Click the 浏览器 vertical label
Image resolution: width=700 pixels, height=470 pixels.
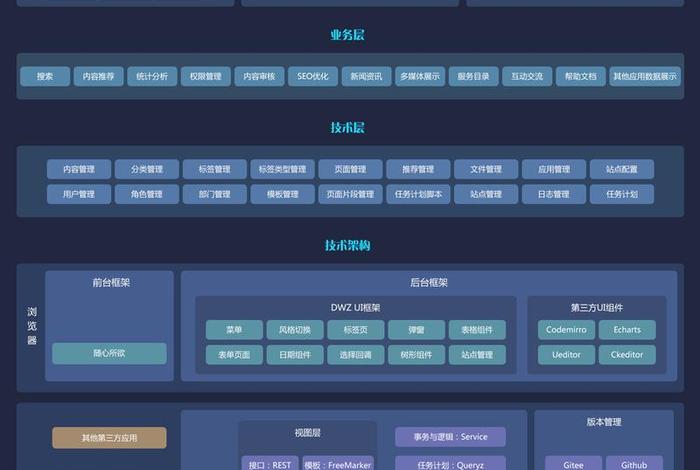(32, 326)
